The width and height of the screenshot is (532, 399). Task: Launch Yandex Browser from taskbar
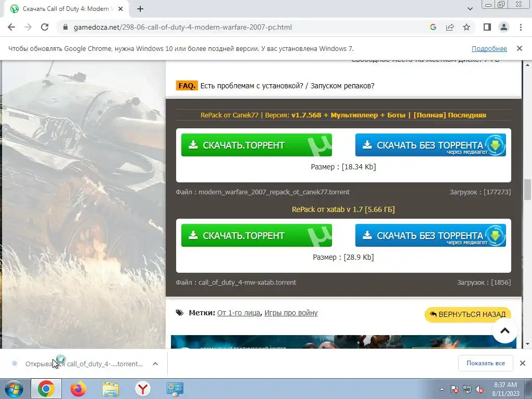click(143, 389)
